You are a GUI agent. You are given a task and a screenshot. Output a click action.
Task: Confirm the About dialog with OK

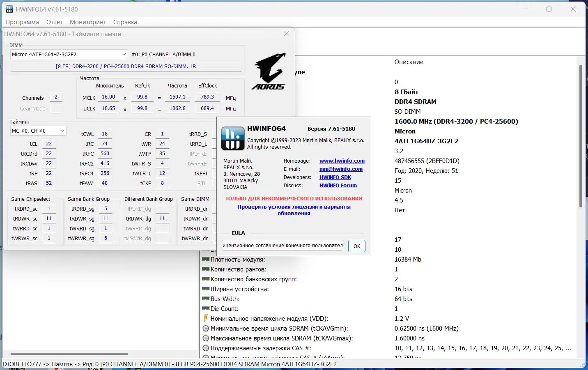pyautogui.click(x=357, y=246)
